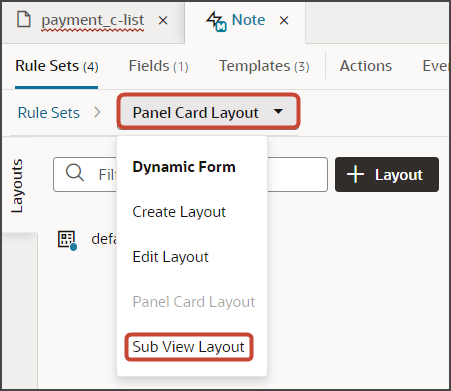Select Edit Layout menu option
Image resolution: width=451 pixels, height=391 pixels.
pyautogui.click(x=170, y=257)
